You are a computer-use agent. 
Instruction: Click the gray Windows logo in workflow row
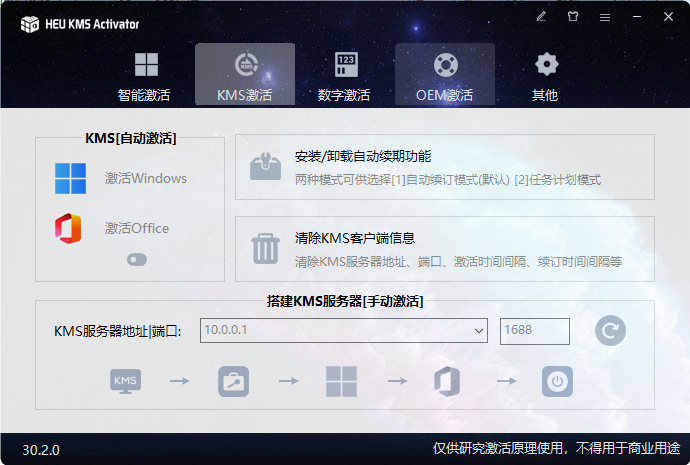pyautogui.click(x=341, y=381)
